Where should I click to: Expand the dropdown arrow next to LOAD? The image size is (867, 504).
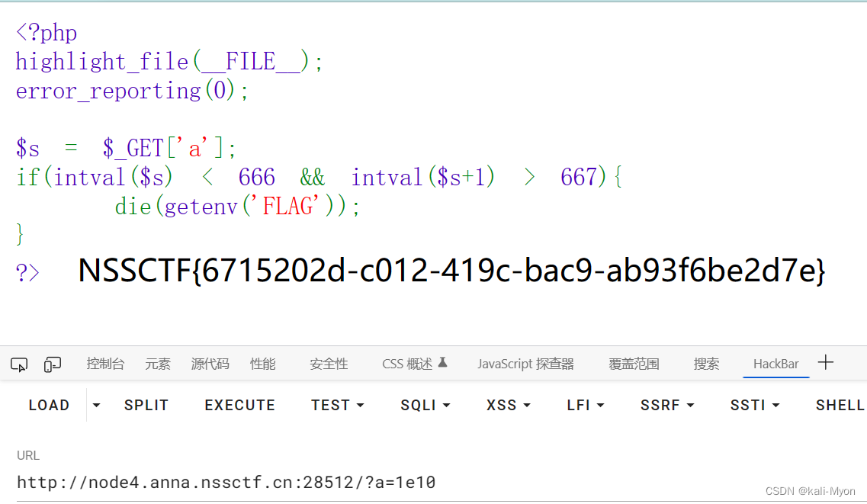(x=96, y=405)
